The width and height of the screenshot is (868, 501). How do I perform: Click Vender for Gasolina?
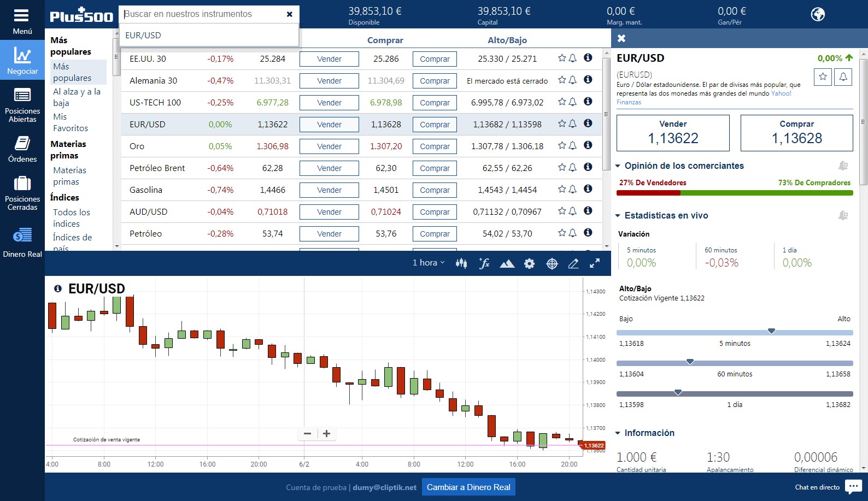tap(329, 190)
